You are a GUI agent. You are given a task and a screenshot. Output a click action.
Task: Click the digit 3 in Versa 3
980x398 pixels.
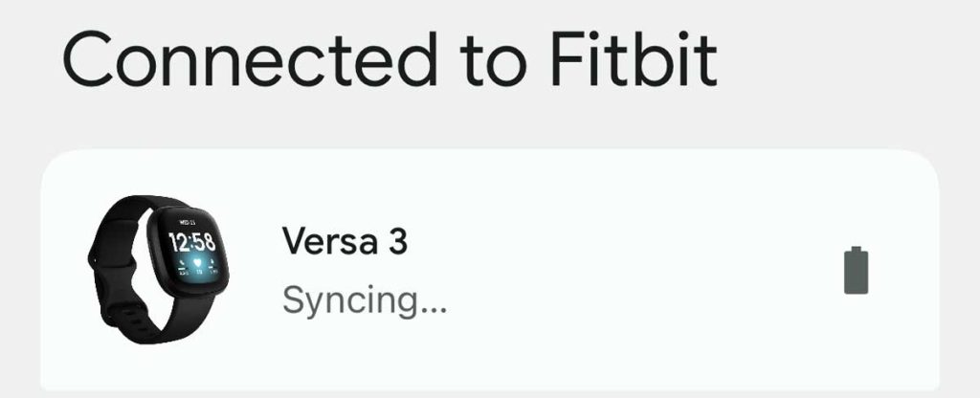pos(397,242)
